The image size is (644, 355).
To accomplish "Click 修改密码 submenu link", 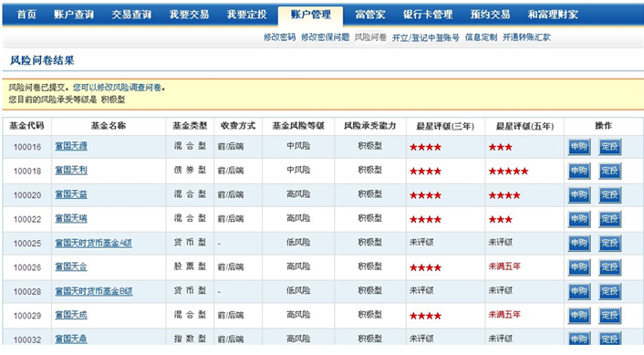I will tap(280, 37).
